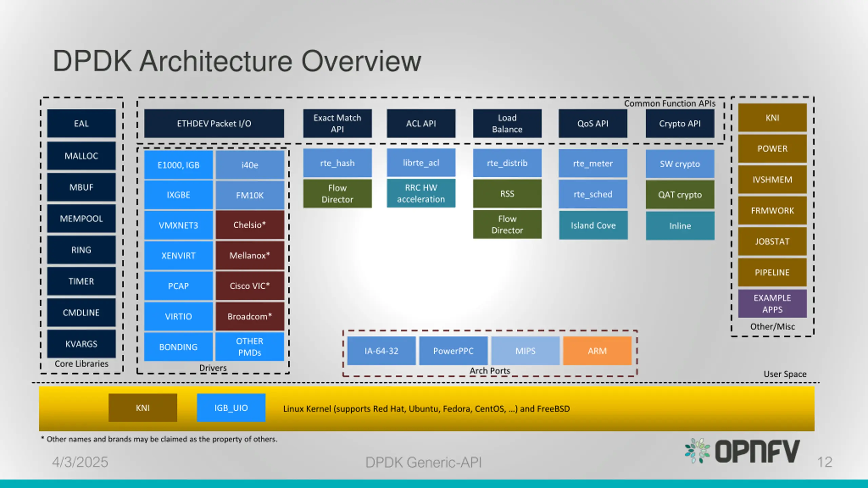Click the IA-64-32 arch port block

(x=381, y=351)
